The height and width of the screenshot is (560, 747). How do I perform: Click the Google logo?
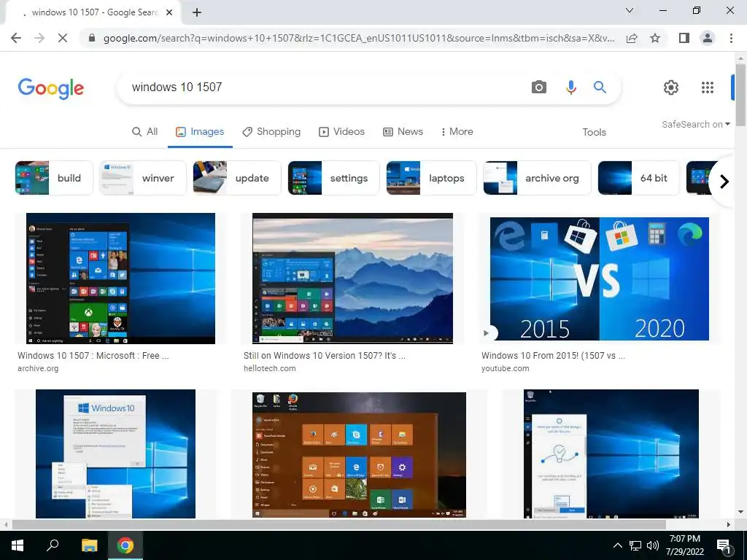tap(51, 88)
